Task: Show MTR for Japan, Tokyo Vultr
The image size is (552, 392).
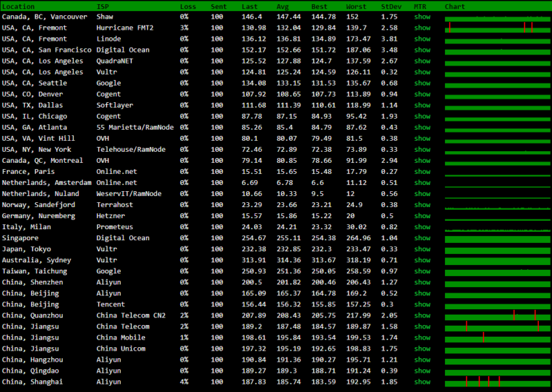Action: coord(422,248)
